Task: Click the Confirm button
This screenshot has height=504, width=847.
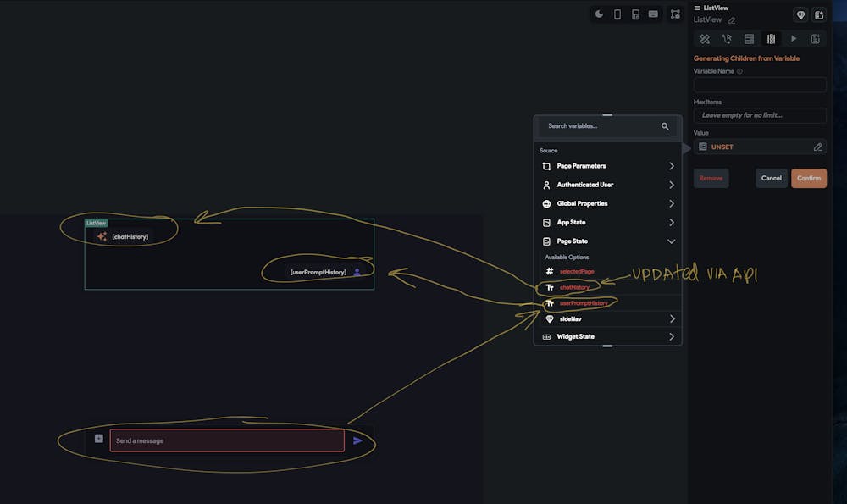Action: click(x=808, y=178)
